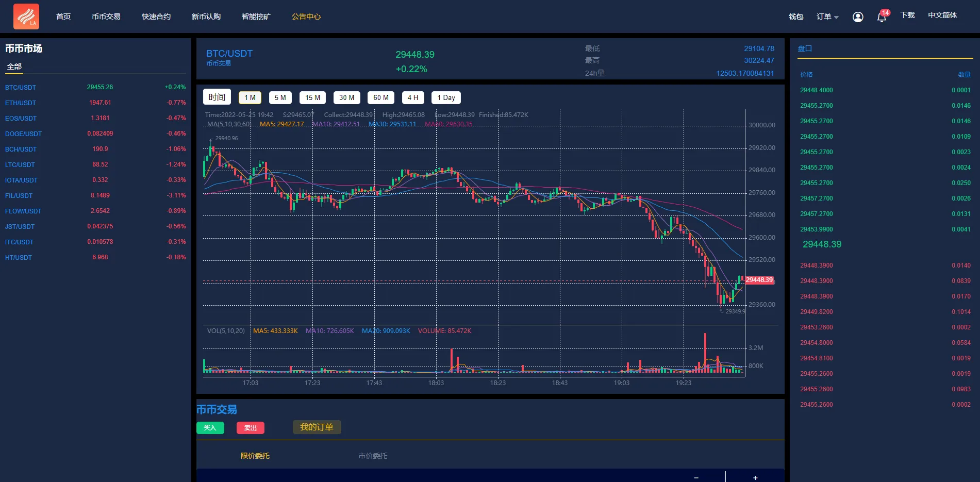Click the orange LA exchange logo

click(26, 16)
